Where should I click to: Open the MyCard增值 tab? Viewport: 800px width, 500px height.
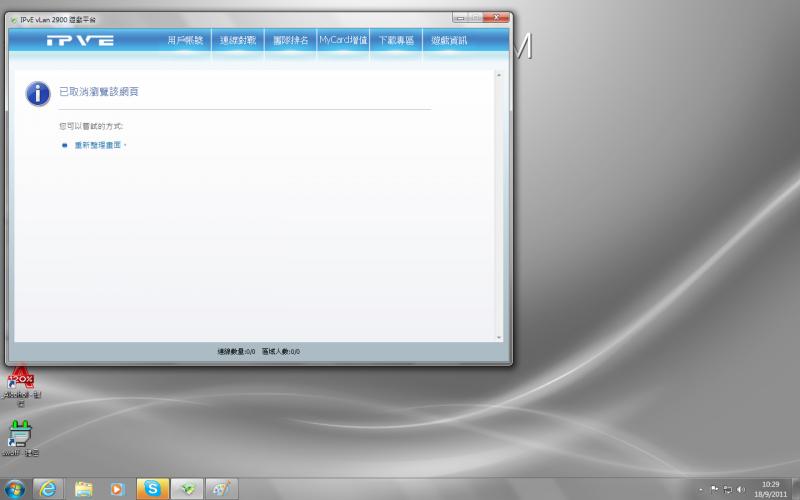[343, 40]
